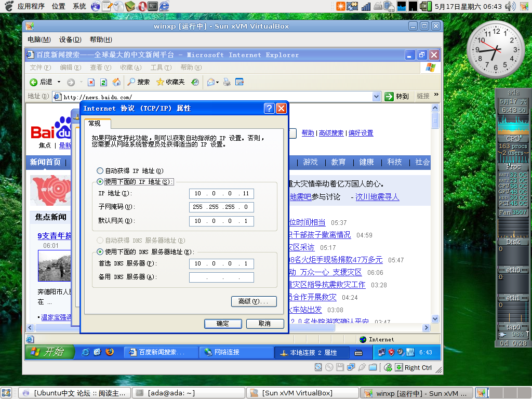
Task: Select use the following IP address (使用下面的 IP 地址)
Action: pos(100,182)
